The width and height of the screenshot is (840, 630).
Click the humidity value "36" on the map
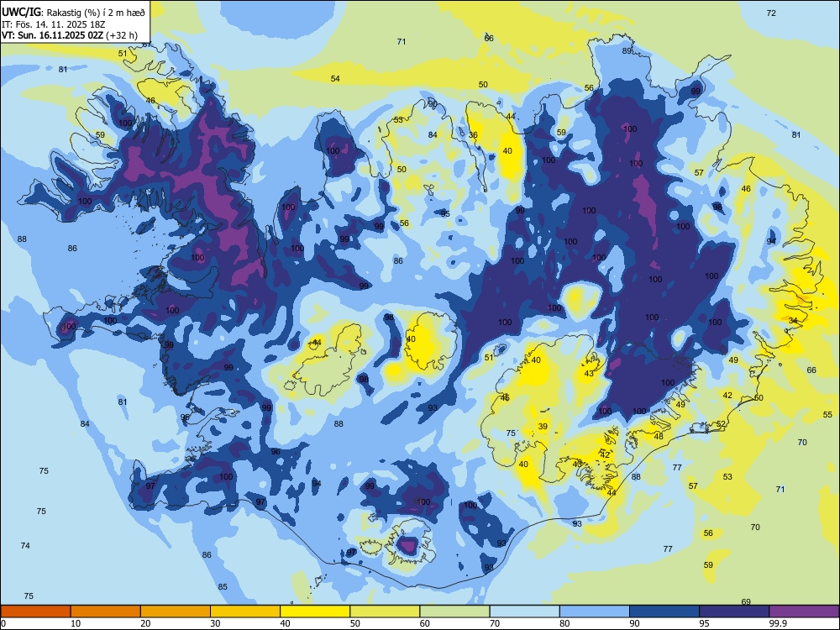coord(473,135)
